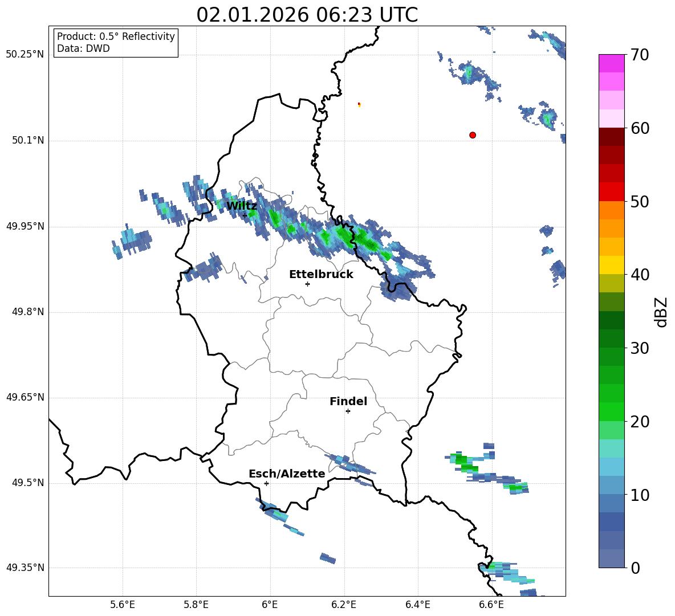Click the colorbar tick label 50

[x=640, y=201]
